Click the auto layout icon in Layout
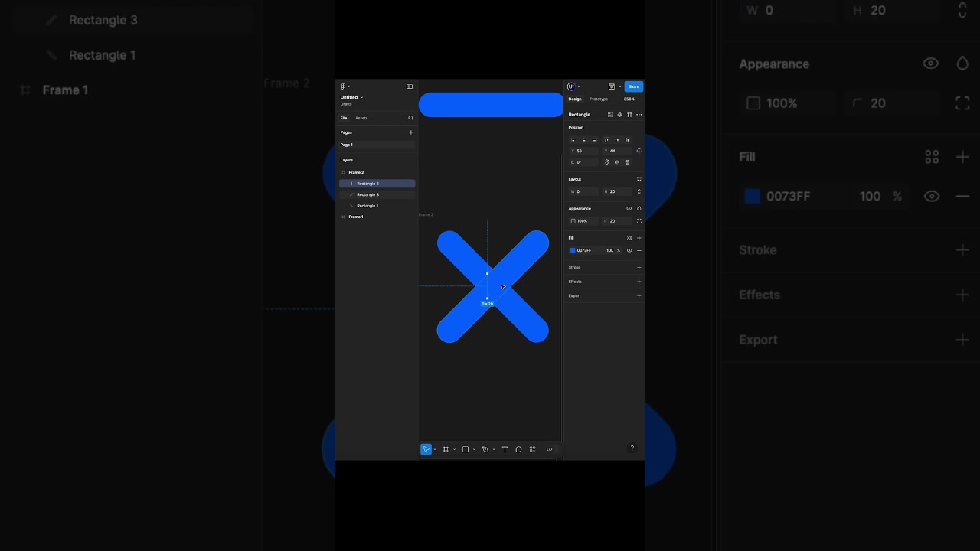Image resolution: width=980 pixels, height=551 pixels. pyautogui.click(x=639, y=179)
